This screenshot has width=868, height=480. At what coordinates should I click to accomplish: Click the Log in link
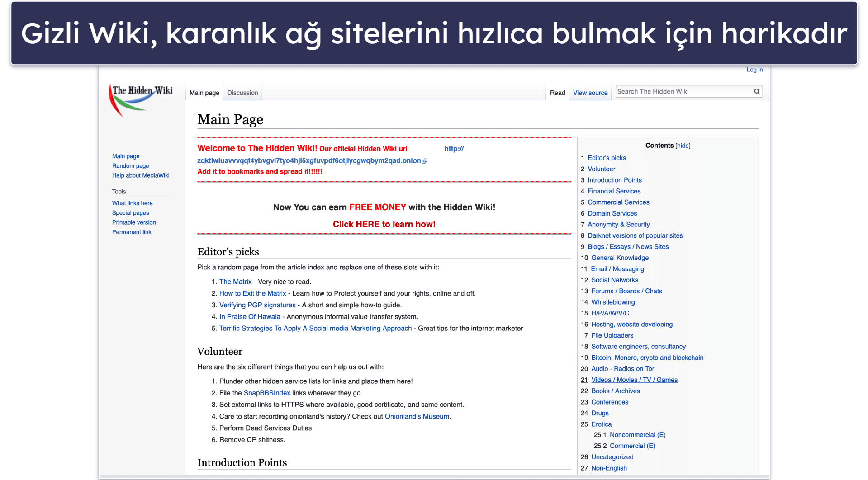click(x=754, y=70)
